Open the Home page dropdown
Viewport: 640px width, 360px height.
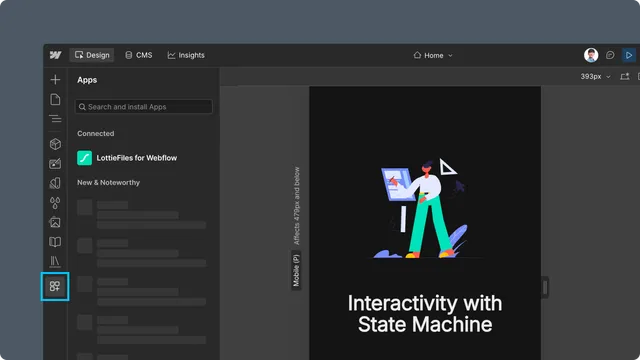(433, 56)
